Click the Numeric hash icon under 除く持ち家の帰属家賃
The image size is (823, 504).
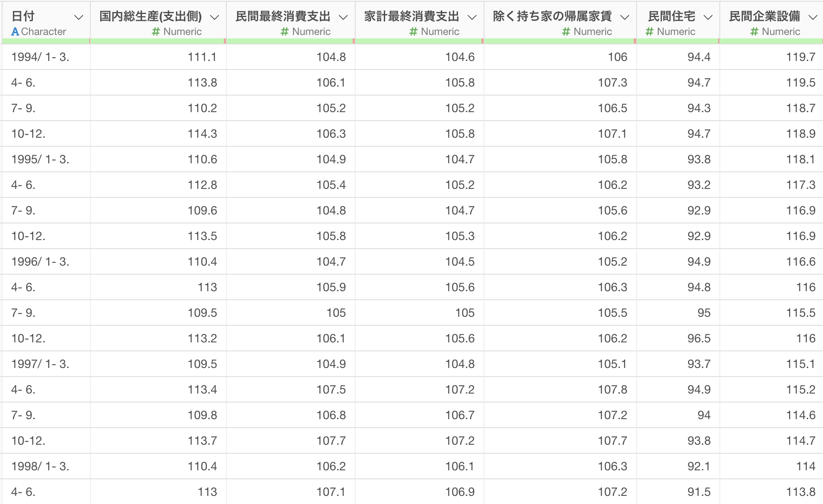[x=566, y=32]
